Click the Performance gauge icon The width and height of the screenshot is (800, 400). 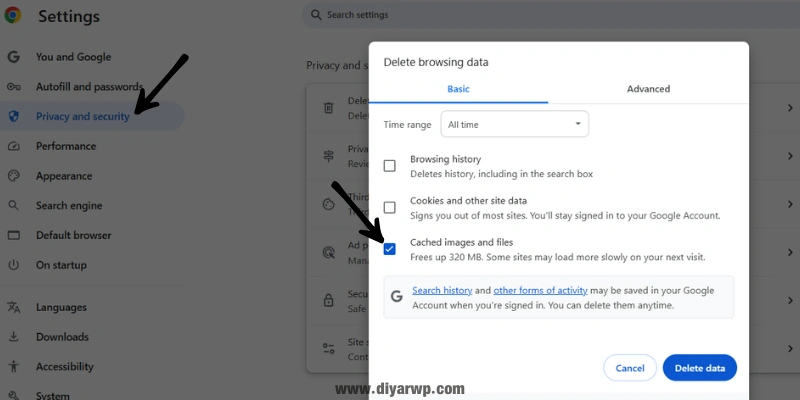[x=13, y=146]
